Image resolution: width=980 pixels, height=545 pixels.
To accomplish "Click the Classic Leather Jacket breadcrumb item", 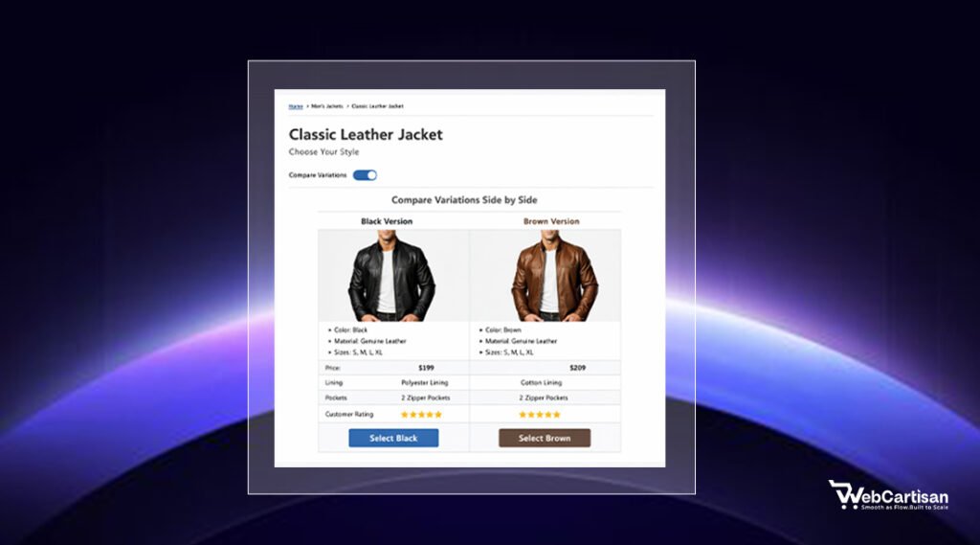I will click(x=377, y=106).
